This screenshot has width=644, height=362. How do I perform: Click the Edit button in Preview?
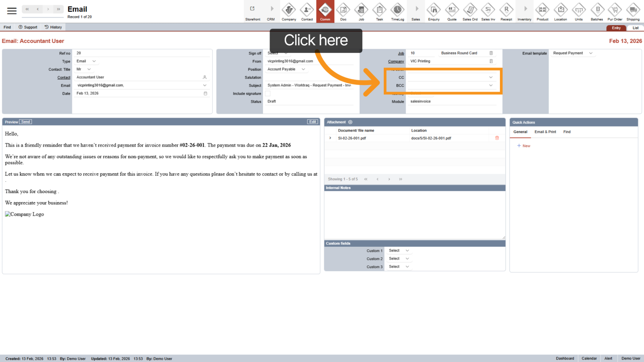click(312, 122)
